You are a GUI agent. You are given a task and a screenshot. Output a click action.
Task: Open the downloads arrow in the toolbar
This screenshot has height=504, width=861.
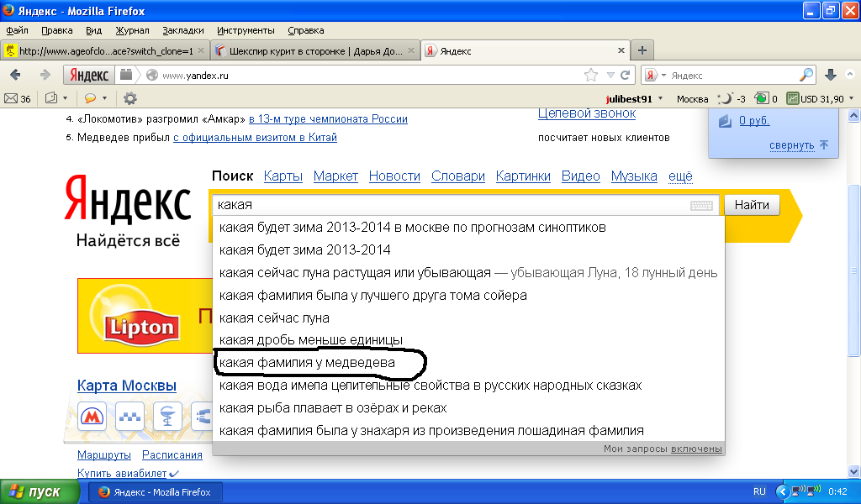(831, 75)
